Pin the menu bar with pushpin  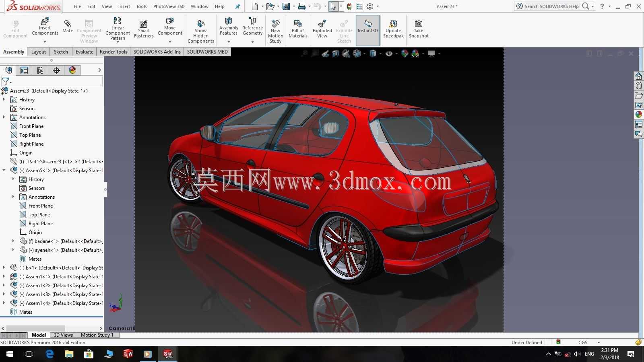(238, 6)
